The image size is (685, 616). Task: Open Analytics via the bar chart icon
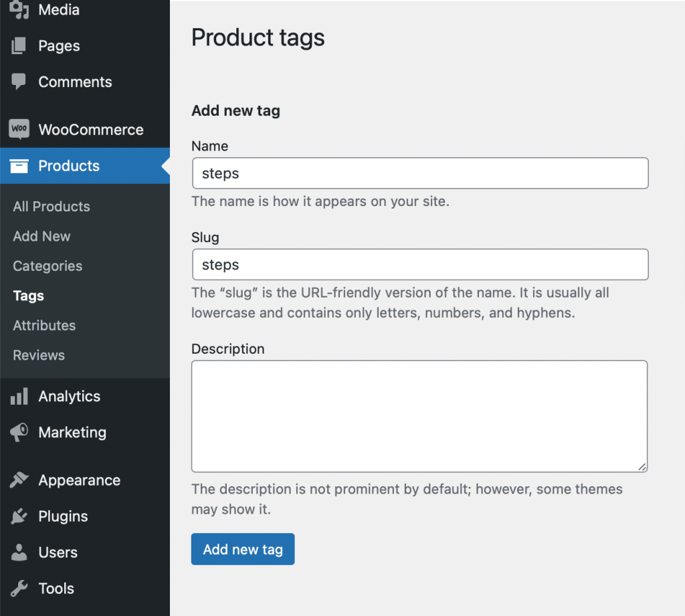click(x=19, y=396)
